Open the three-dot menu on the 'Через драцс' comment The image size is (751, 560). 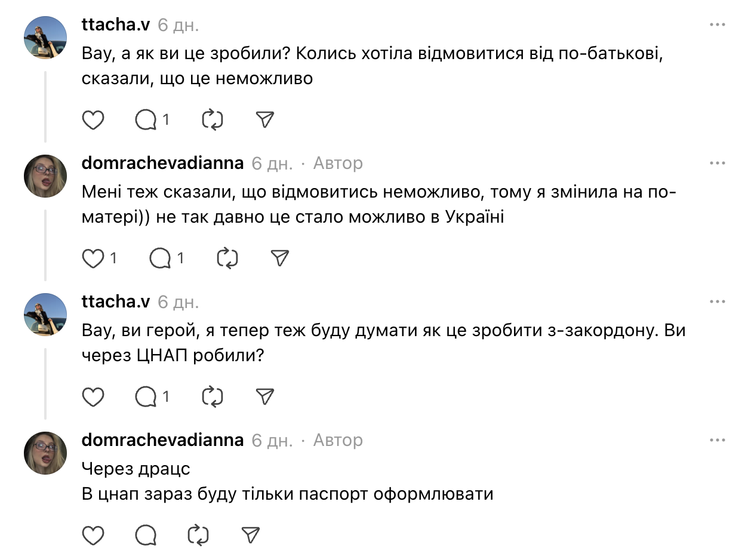716,439
